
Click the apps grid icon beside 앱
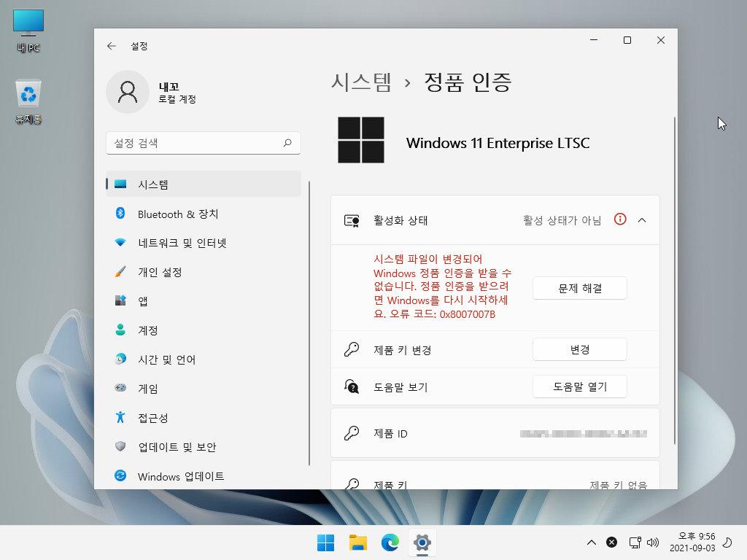[x=120, y=301]
